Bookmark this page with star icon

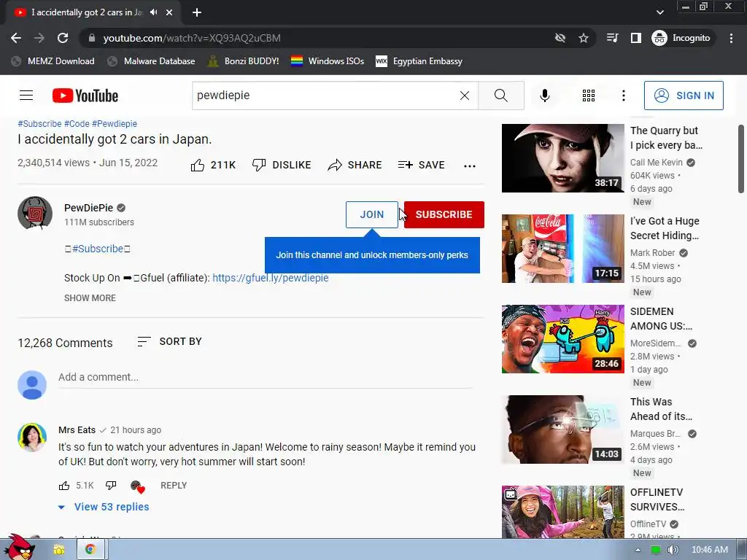(584, 38)
